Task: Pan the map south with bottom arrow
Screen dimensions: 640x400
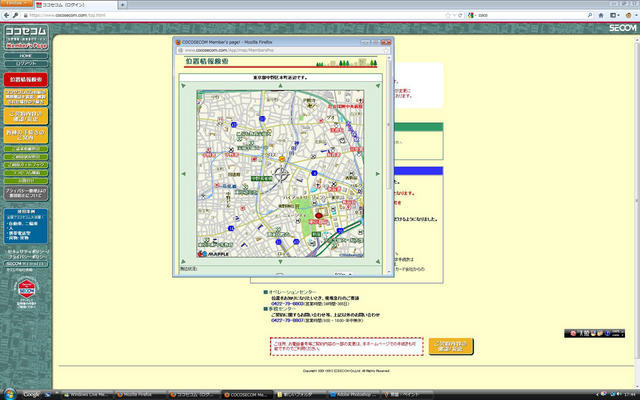Action: coord(279,263)
